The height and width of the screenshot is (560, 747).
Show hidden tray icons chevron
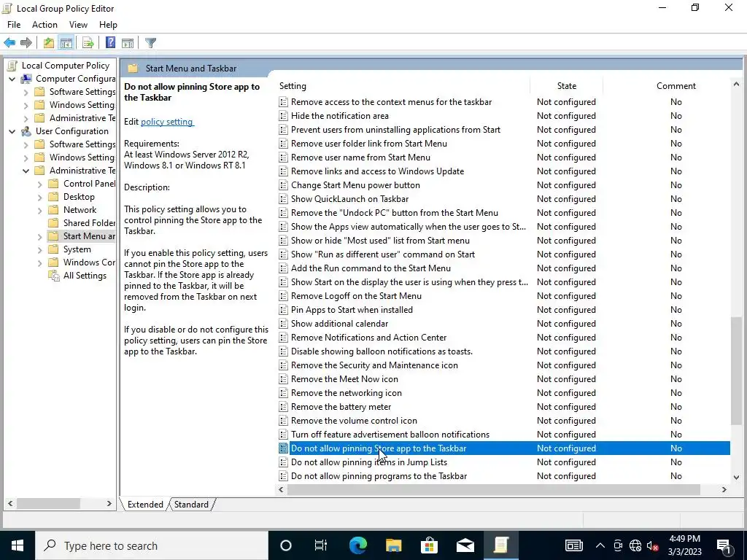click(600, 545)
